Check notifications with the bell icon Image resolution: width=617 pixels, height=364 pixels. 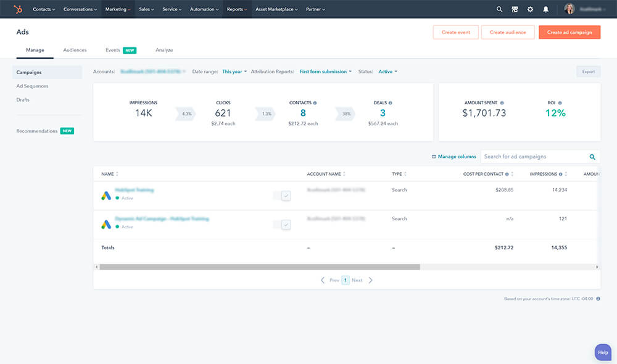546,9
